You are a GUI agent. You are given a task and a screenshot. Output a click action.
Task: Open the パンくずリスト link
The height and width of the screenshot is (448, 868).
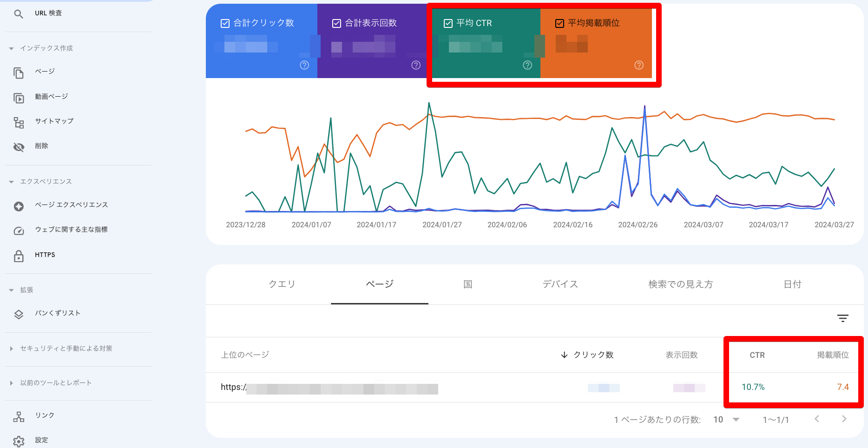tap(58, 313)
